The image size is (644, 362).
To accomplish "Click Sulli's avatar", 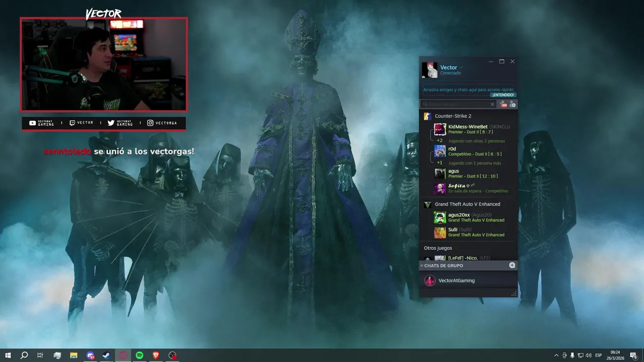I will pyautogui.click(x=440, y=232).
